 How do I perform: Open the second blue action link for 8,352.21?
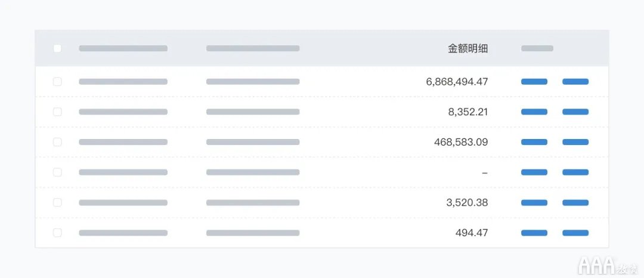tap(575, 112)
